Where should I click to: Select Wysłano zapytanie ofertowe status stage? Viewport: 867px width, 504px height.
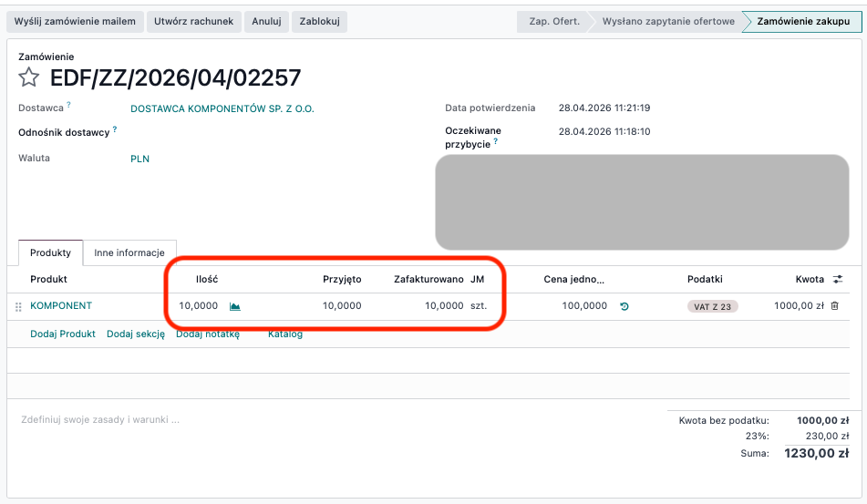(667, 21)
